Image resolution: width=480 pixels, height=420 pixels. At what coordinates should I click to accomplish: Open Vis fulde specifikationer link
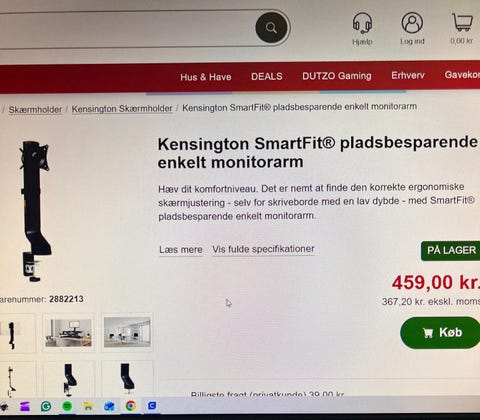[263, 249]
